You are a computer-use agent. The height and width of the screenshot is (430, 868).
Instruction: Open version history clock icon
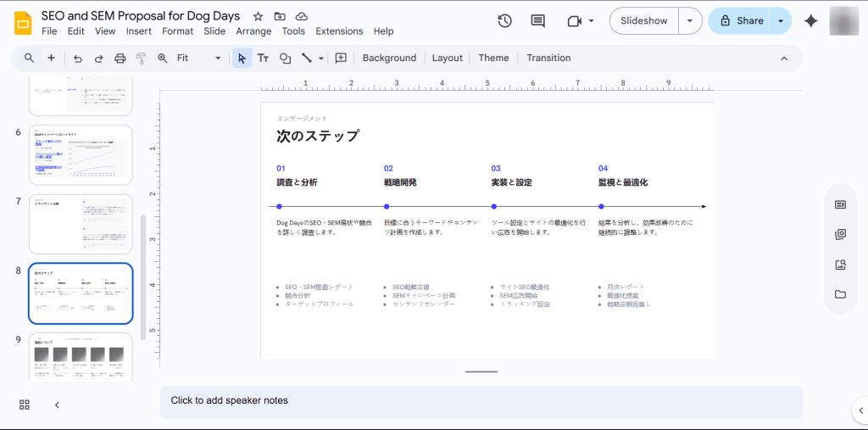(x=504, y=20)
